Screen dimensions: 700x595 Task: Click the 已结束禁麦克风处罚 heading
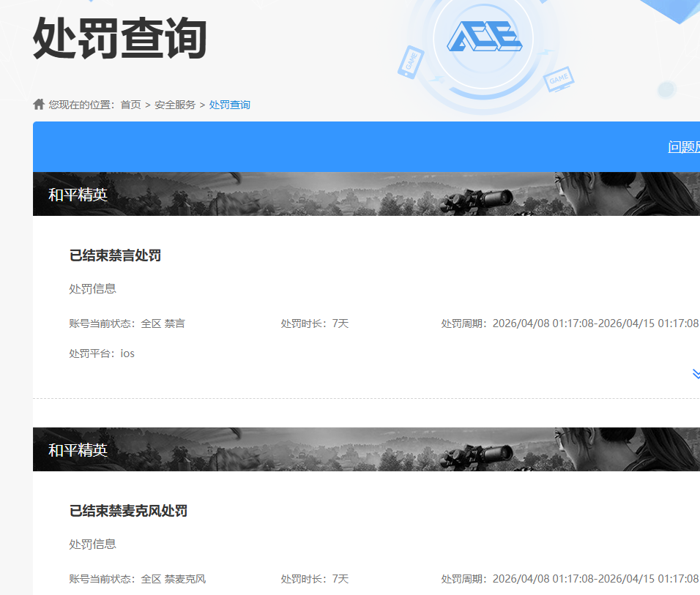128,511
